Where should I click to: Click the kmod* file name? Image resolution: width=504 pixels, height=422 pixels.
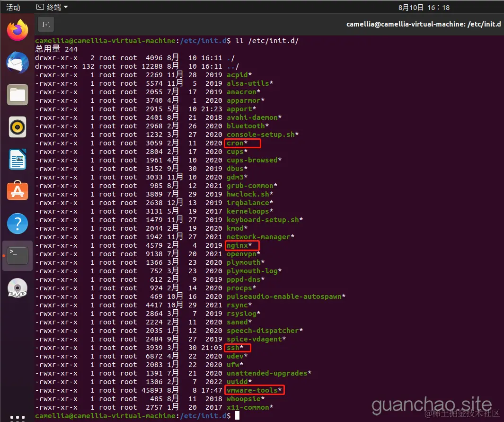pyautogui.click(x=237, y=228)
